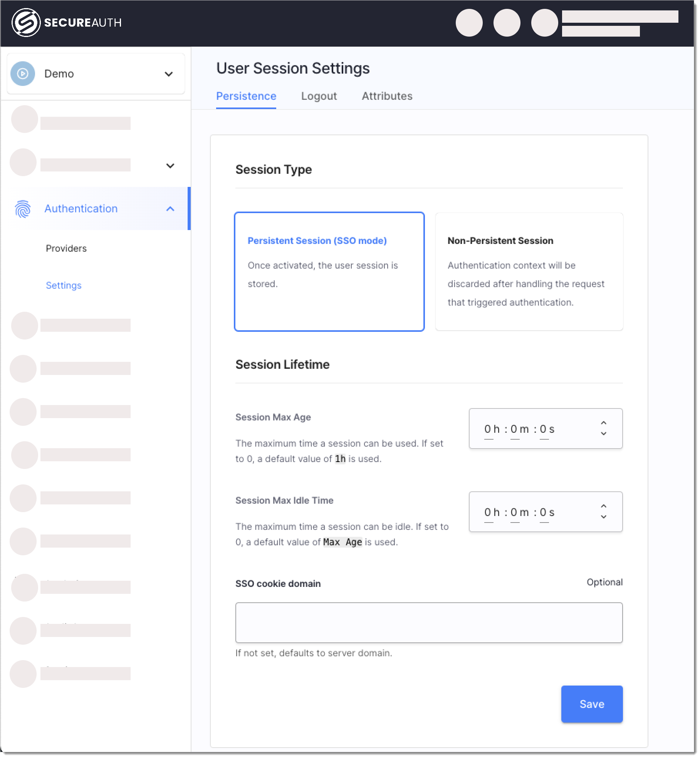The image size is (700, 758).
Task: Click Session Max Age hours value
Action: coord(488,429)
